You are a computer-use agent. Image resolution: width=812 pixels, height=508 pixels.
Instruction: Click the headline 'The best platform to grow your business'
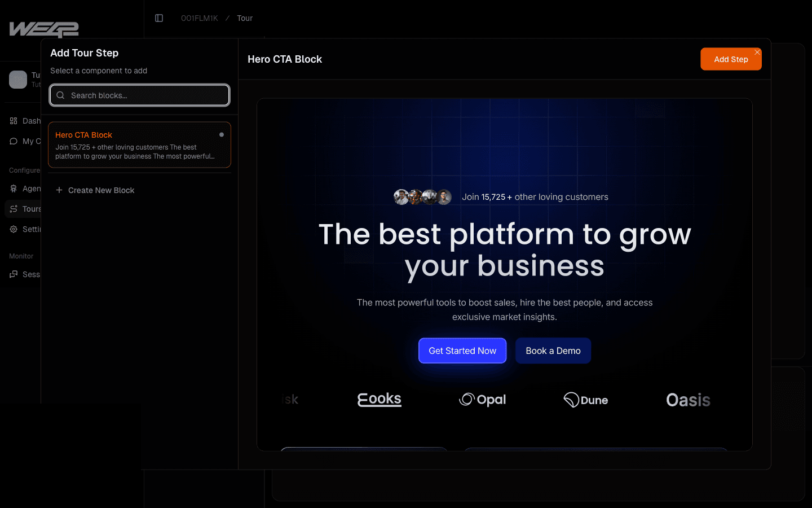[x=505, y=249]
